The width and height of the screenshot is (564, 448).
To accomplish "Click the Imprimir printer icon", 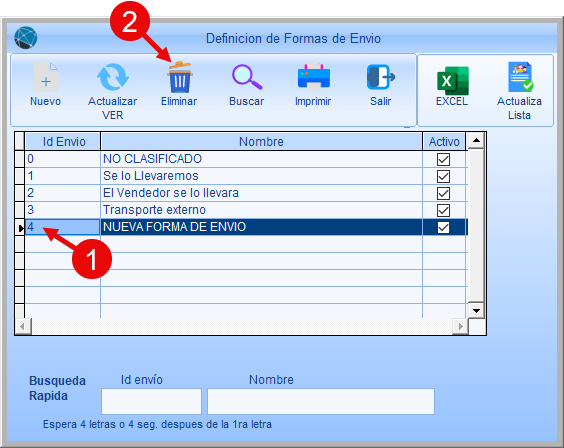I will pyautogui.click(x=313, y=77).
